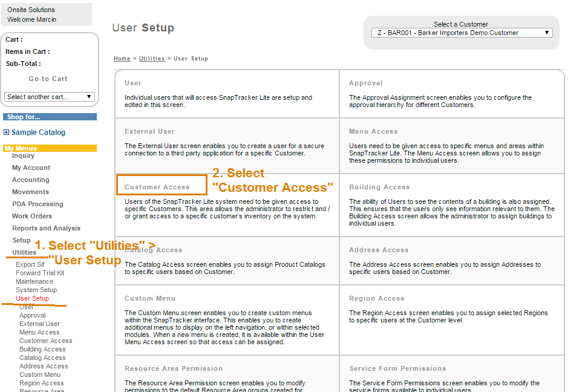Open the Approval setup tile
Screen dimensions: 585x392
click(365, 83)
